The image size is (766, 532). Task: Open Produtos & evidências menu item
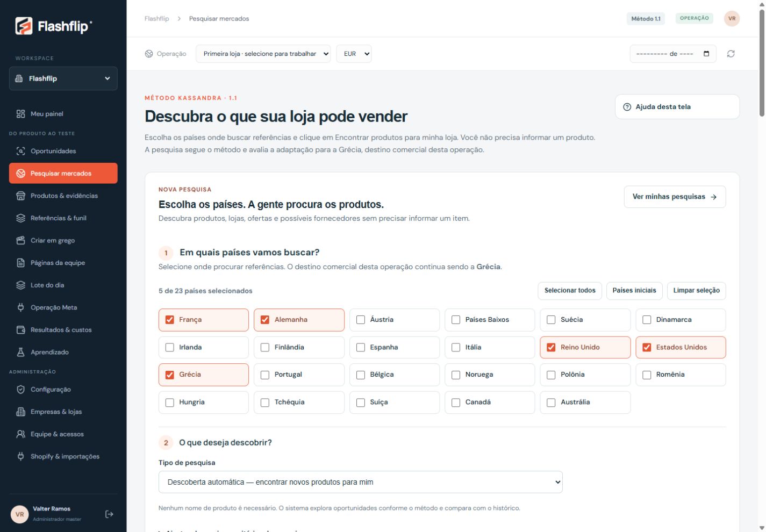click(x=63, y=196)
